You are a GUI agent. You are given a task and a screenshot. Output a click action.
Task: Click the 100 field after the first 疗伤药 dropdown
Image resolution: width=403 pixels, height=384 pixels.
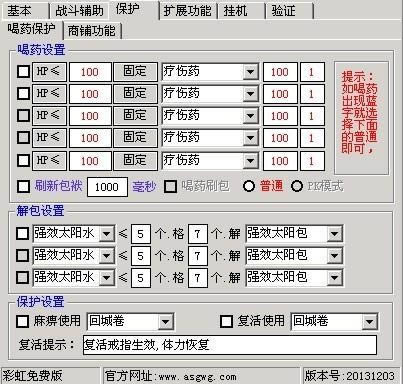[x=280, y=72]
